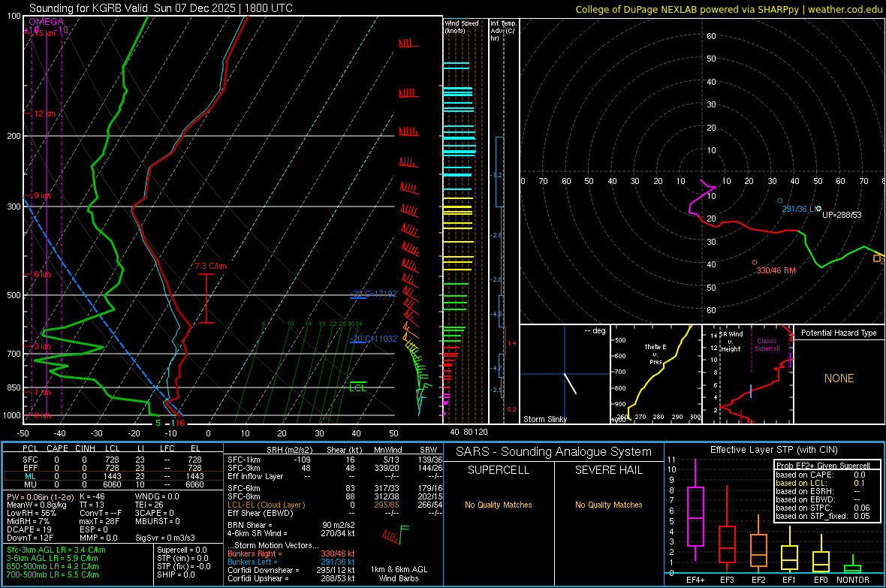Select the SFC parcel row
This screenshot has height=588, width=886.
click(113, 460)
